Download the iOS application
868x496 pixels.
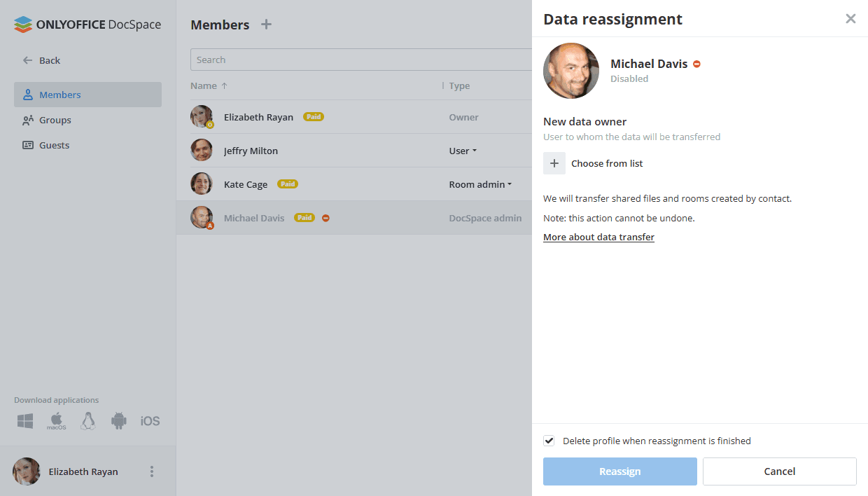pyautogui.click(x=150, y=420)
